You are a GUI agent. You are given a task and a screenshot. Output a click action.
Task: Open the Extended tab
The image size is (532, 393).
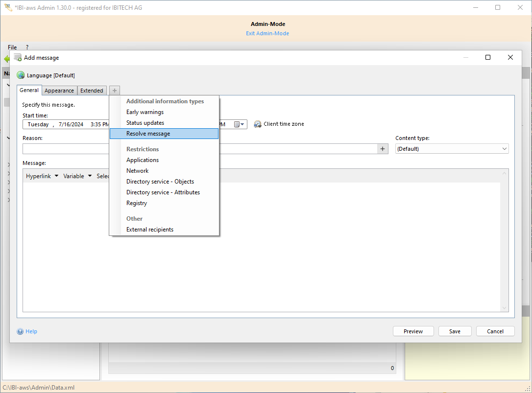[92, 91]
